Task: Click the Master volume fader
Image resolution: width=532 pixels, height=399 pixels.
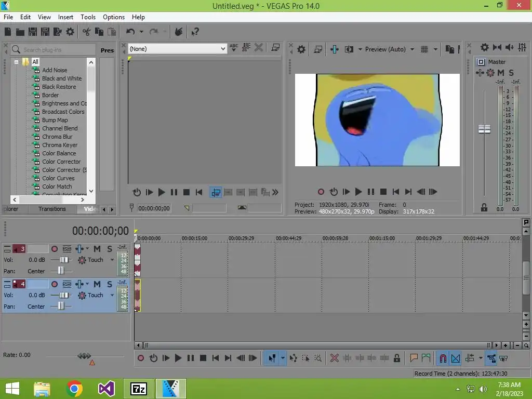Action: pyautogui.click(x=484, y=129)
